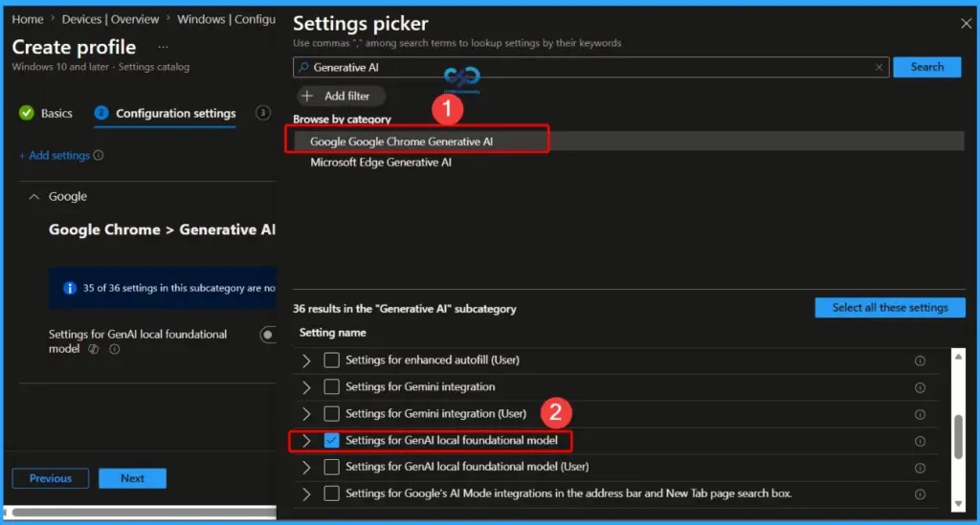Click Add filter button
This screenshot has height=525, width=980.
tap(341, 97)
